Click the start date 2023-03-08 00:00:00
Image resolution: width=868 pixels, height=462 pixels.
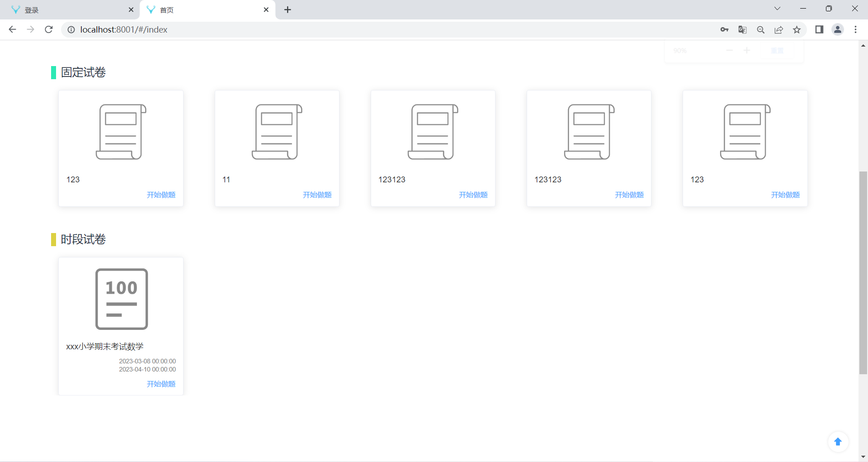tap(147, 361)
